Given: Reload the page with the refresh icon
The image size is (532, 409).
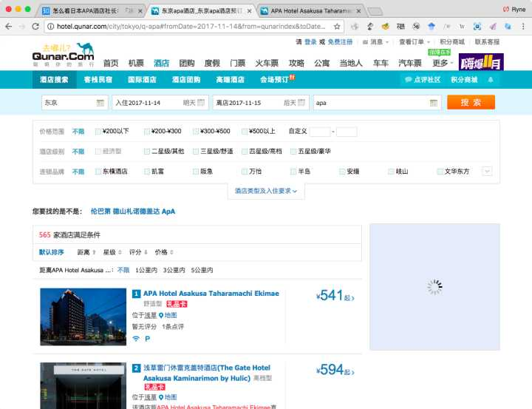Looking at the screenshot, I should pyautogui.click(x=37, y=27).
